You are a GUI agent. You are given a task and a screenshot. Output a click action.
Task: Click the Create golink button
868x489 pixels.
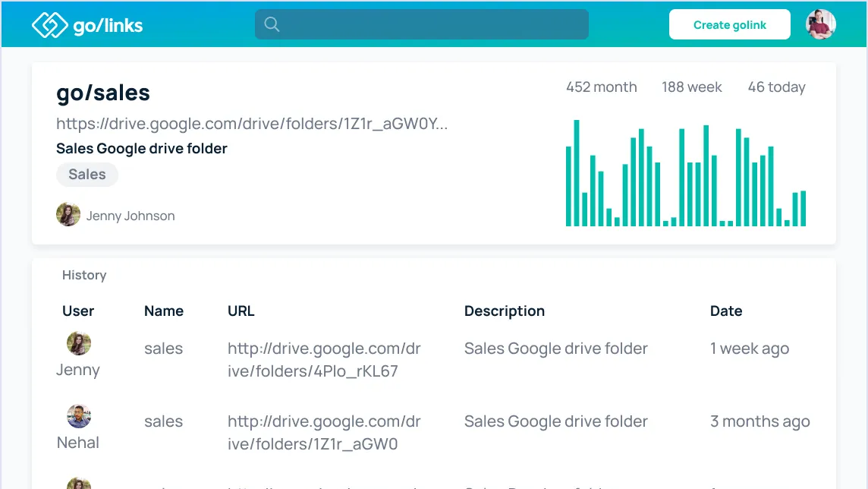(x=729, y=24)
